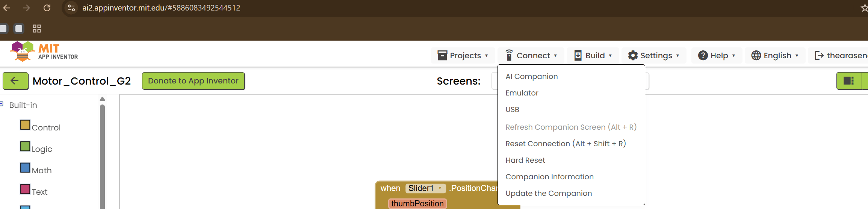
Task: Click the site information icon in the address bar
Action: point(71,8)
